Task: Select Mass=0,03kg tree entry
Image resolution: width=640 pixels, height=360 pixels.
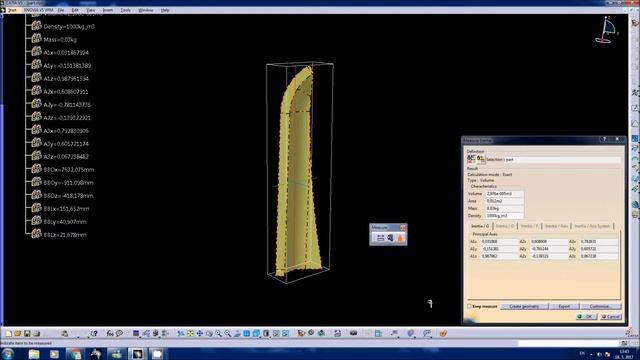Action: point(60,40)
